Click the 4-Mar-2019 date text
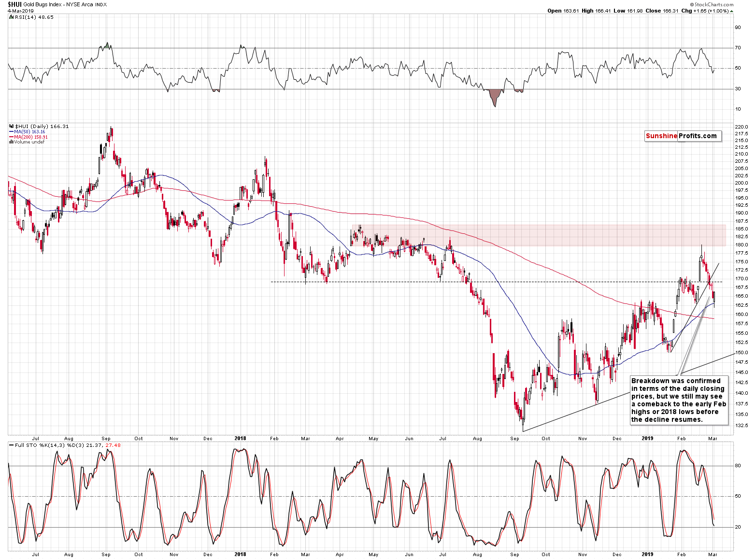The image size is (756, 559). (x=20, y=11)
